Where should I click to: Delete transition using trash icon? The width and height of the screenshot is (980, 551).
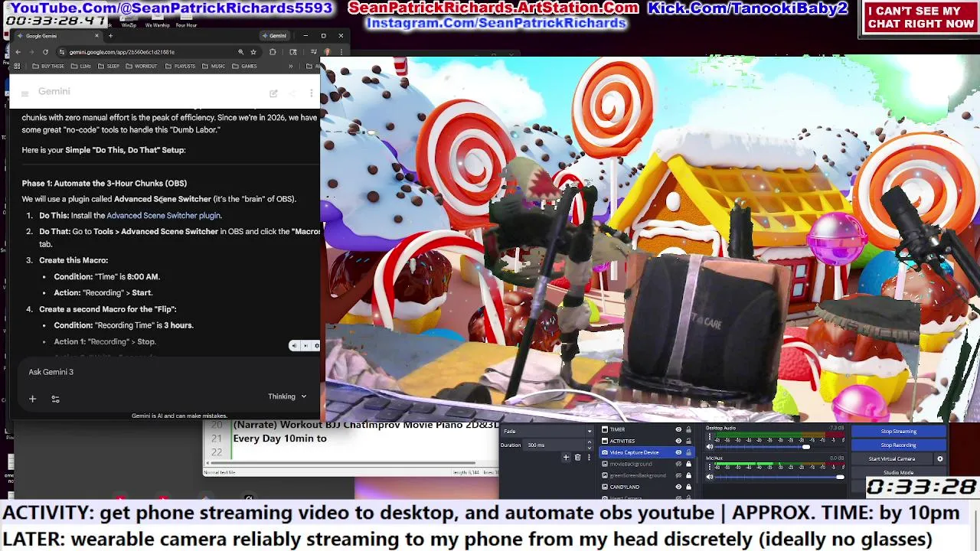(x=578, y=457)
